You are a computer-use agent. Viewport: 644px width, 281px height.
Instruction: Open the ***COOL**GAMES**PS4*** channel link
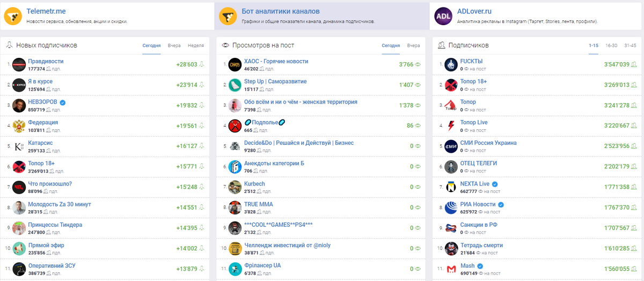point(279,225)
